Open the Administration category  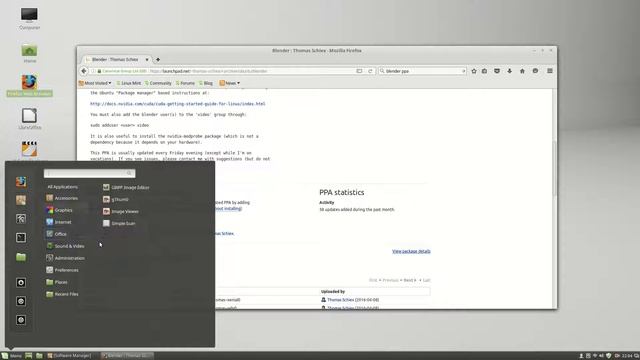pyautogui.click(x=66, y=258)
